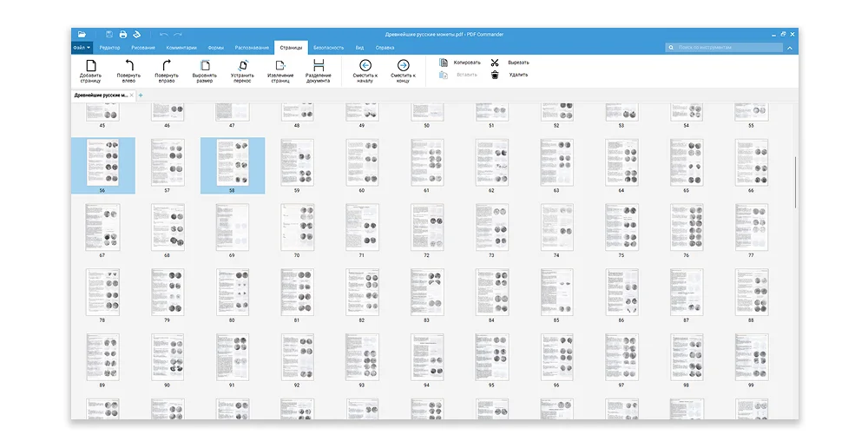Viewport: 868px width, 448px height.
Task: Select page 64 thumbnail
Action: point(621,162)
